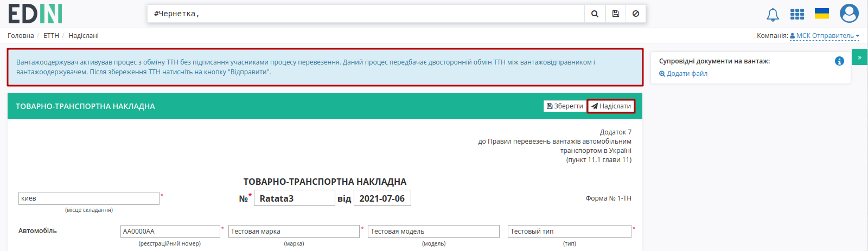
Task: Save the search filter with floppy icon
Action: tap(615, 14)
